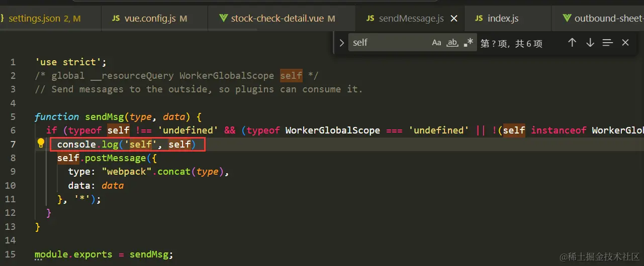Switch to the outbound-sheet tab

pos(598,19)
